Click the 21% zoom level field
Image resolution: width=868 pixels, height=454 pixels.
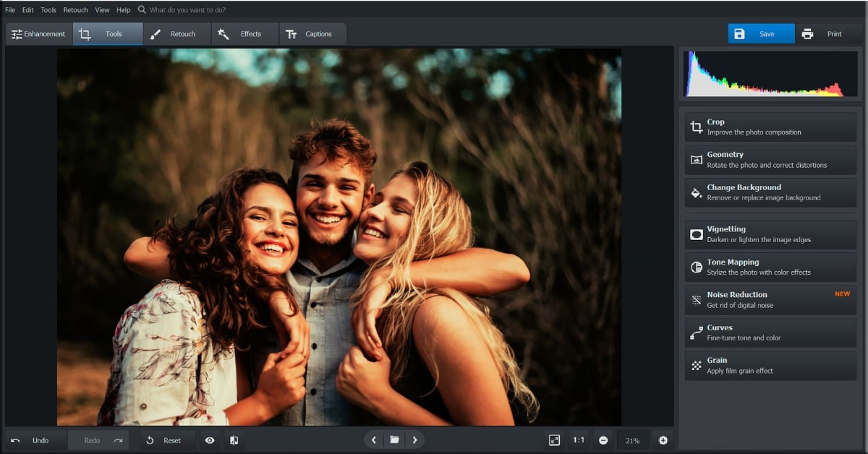coord(633,440)
